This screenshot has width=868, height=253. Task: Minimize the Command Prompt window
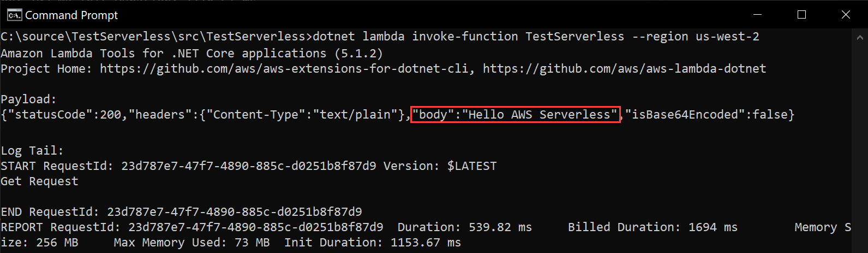click(x=758, y=15)
